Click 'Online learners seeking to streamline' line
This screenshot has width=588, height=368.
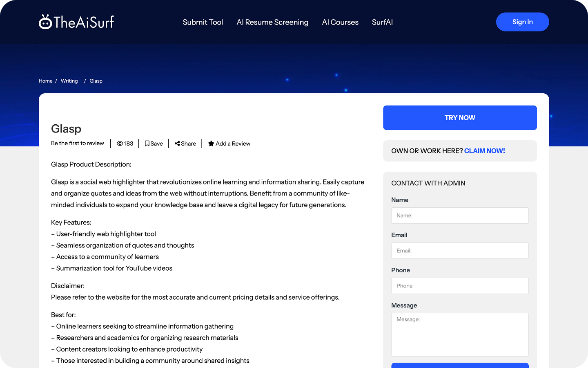(142, 326)
